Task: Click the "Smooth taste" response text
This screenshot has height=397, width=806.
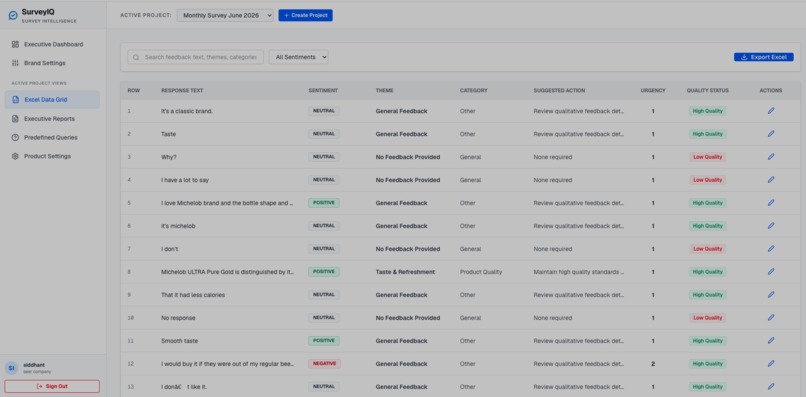Action: click(x=179, y=341)
